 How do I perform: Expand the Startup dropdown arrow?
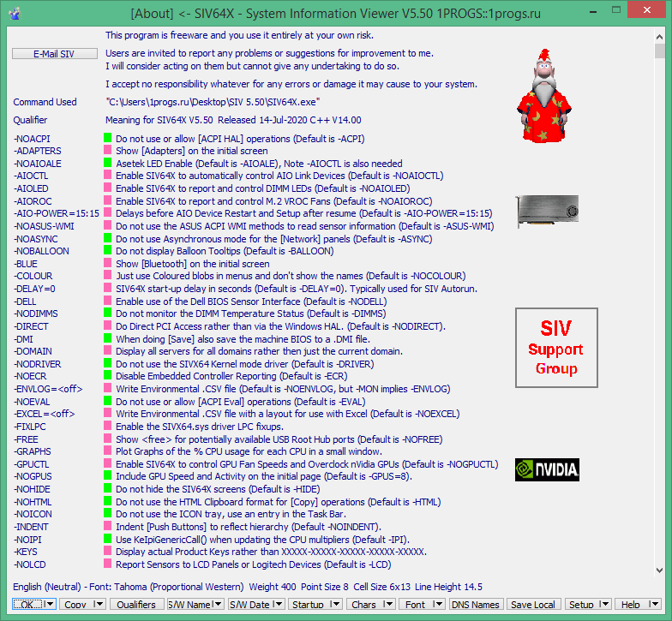point(336,605)
